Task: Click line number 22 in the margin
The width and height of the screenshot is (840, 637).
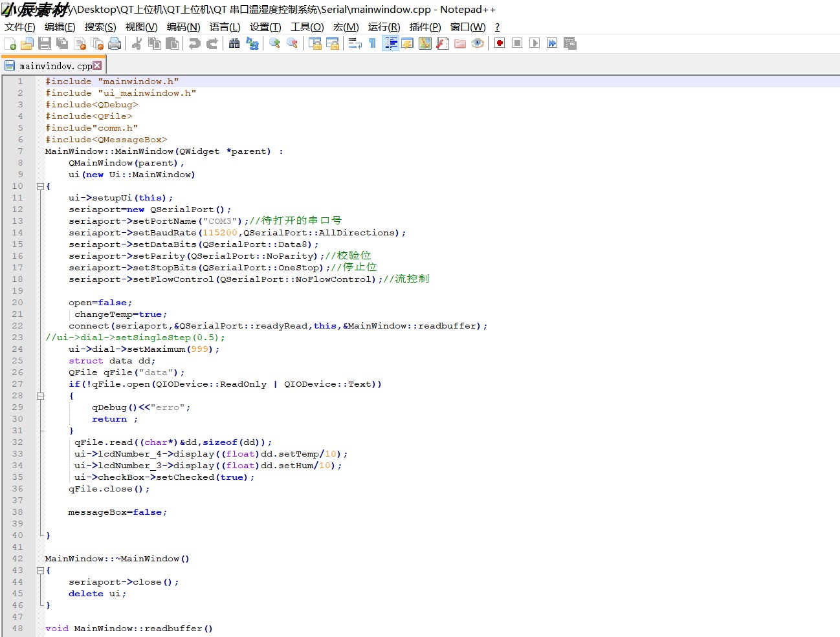Action: [x=17, y=326]
